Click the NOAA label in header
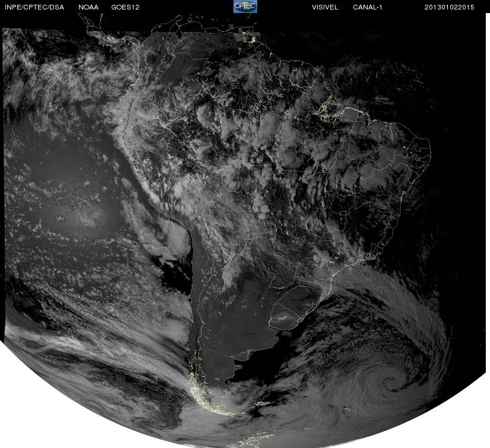 click(88, 7)
